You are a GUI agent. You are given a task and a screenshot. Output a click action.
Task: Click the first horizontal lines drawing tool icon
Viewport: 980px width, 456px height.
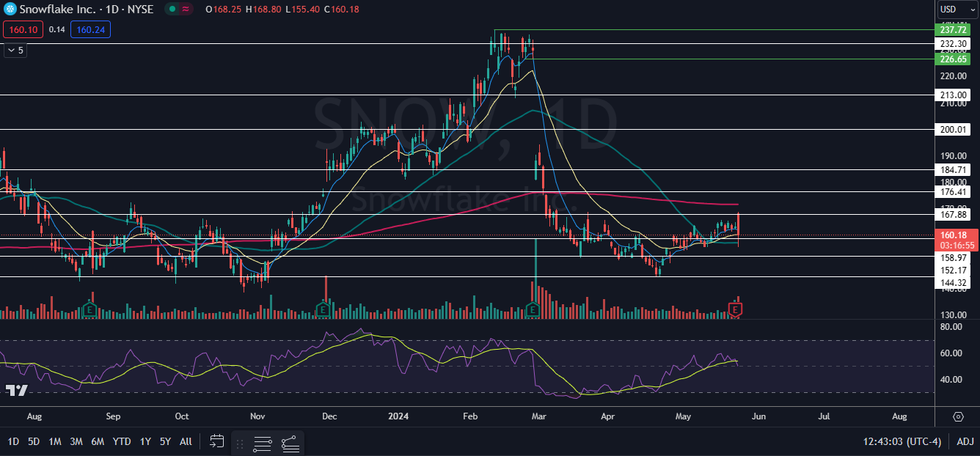click(263, 443)
